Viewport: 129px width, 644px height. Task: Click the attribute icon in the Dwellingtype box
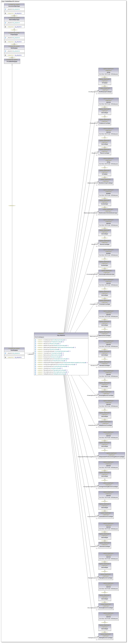click(x=5, y=353)
